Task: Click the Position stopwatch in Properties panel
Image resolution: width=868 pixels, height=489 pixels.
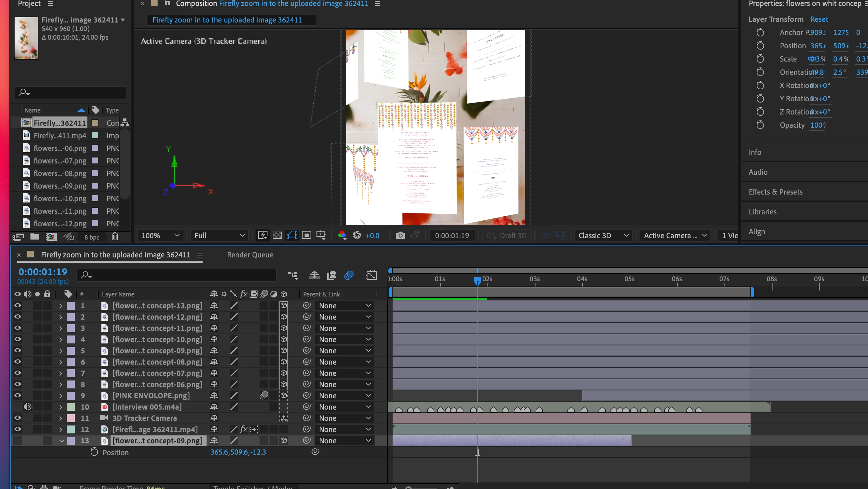Action: point(760,46)
